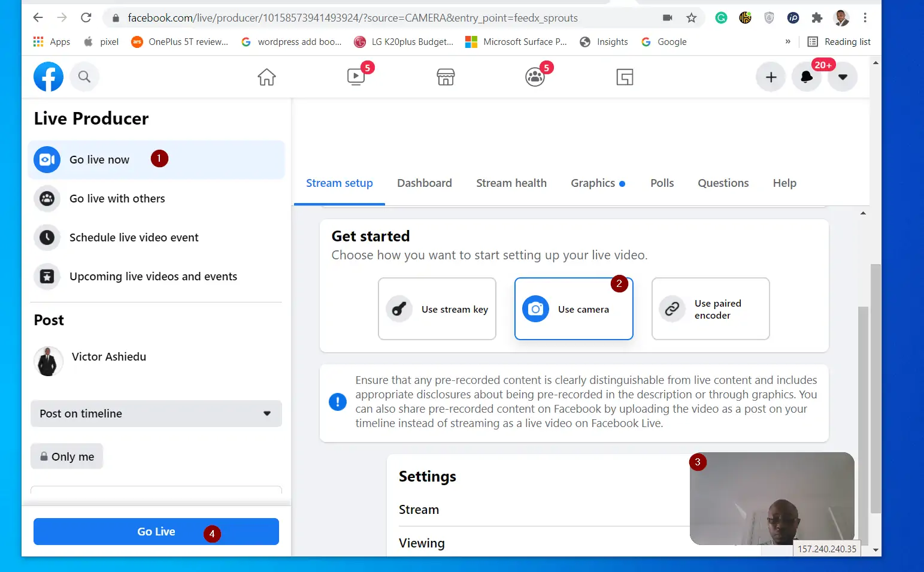
Task: Open the Insights bookmark
Action: pos(604,42)
